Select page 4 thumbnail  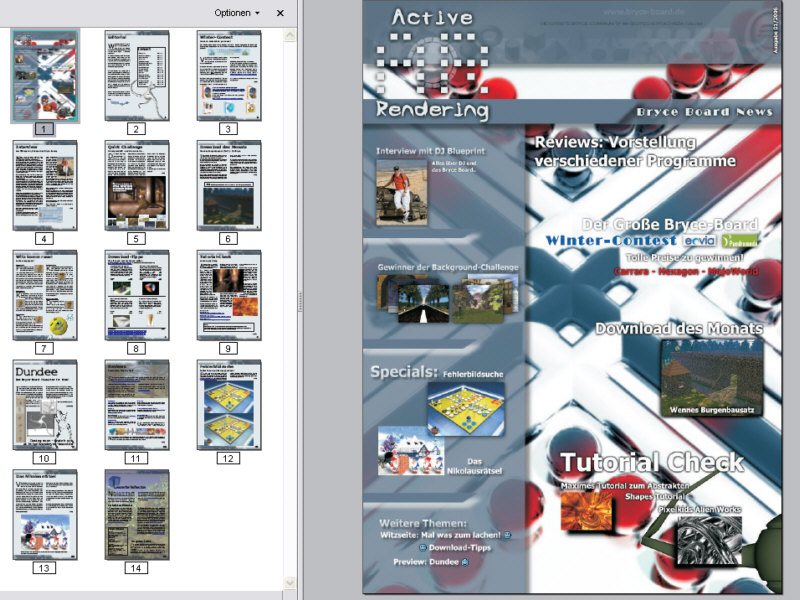(45, 185)
